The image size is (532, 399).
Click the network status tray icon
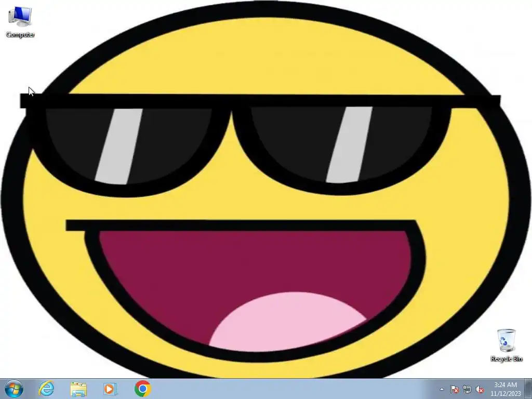click(x=467, y=389)
